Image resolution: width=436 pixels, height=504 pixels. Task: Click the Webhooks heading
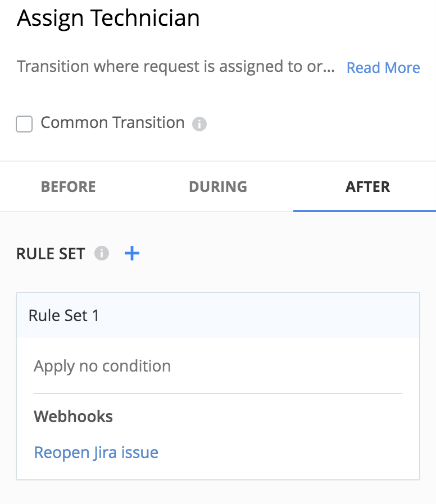coord(74,416)
